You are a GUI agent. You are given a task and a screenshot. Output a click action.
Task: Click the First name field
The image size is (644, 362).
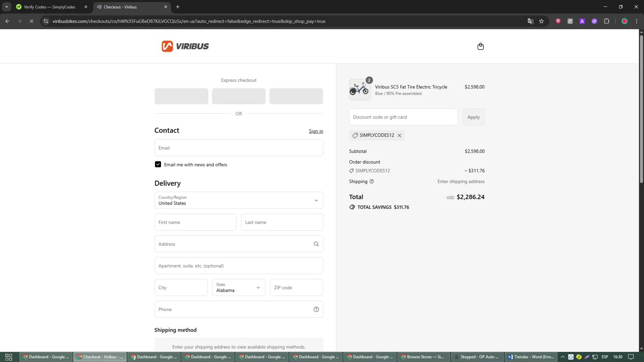click(195, 222)
